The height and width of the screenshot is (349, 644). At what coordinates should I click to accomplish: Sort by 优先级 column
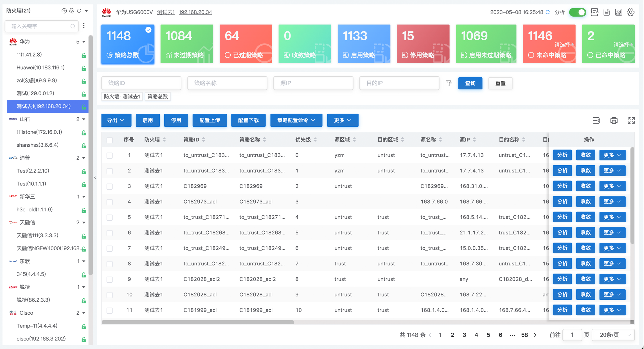[315, 140]
